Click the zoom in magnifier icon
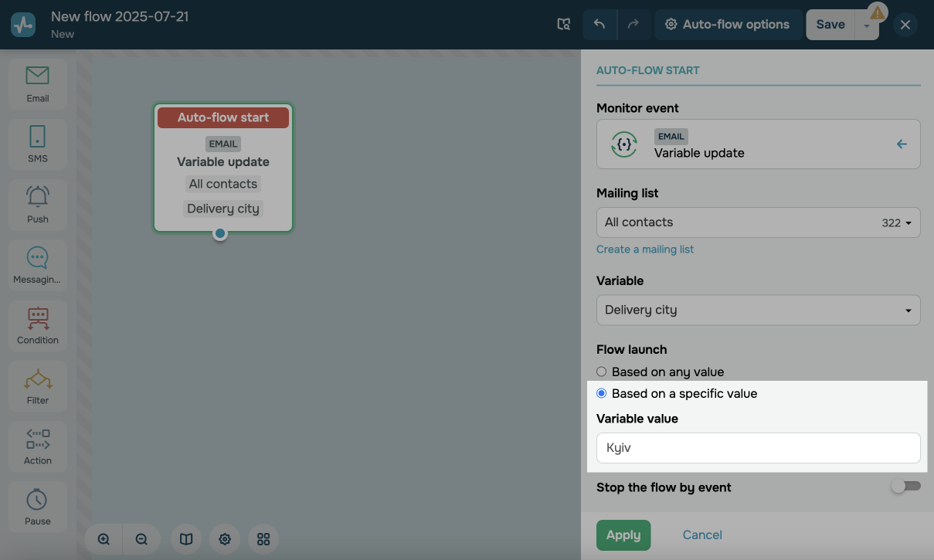The width and height of the screenshot is (934, 560). (104, 539)
